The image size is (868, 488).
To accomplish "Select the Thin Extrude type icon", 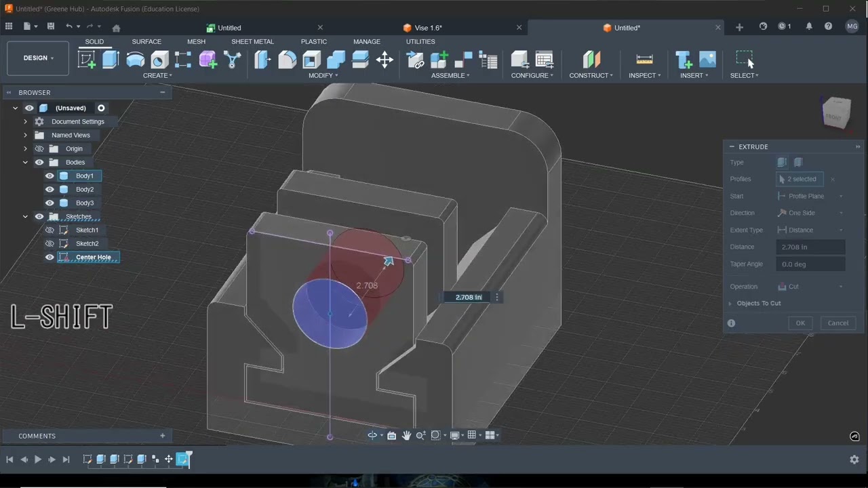I will coord(798,162).
